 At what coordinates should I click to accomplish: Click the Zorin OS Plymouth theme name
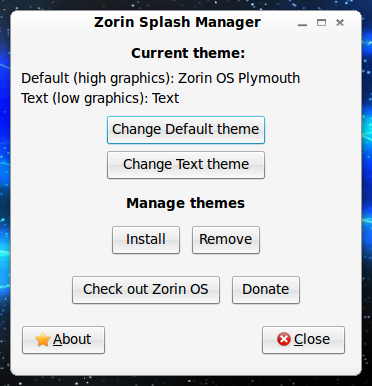[239, 78]
